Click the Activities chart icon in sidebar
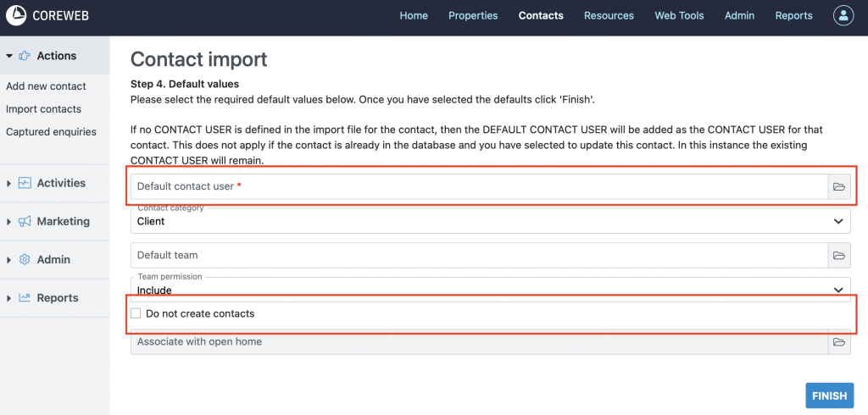The width and height of the screenshot is (868, 415). coord(25,183)
